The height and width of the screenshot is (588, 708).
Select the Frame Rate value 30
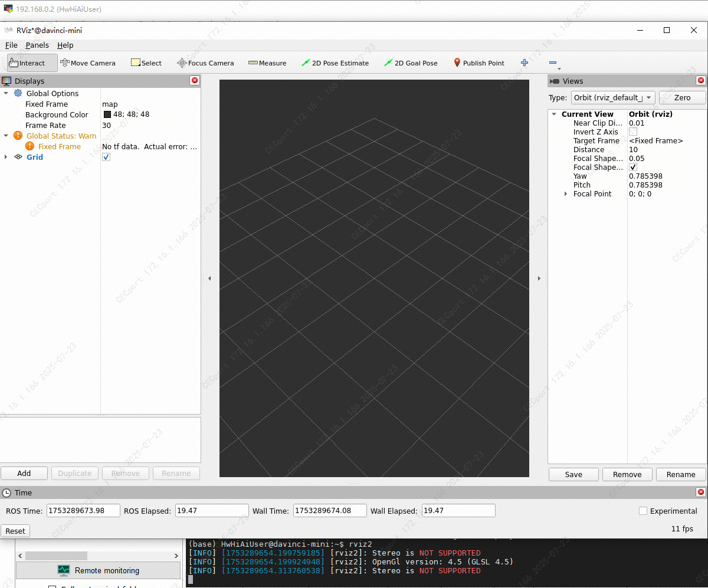pyautogui.click(x=106, y=125)
